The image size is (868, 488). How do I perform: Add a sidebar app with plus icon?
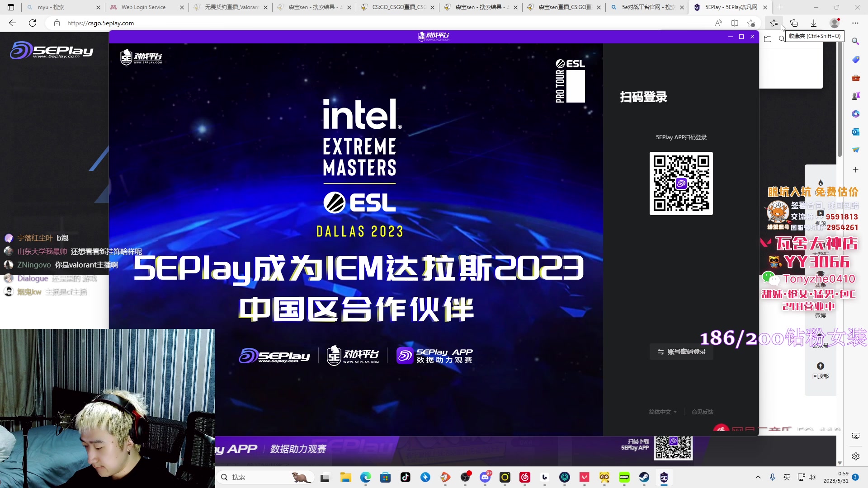[855, 170]
